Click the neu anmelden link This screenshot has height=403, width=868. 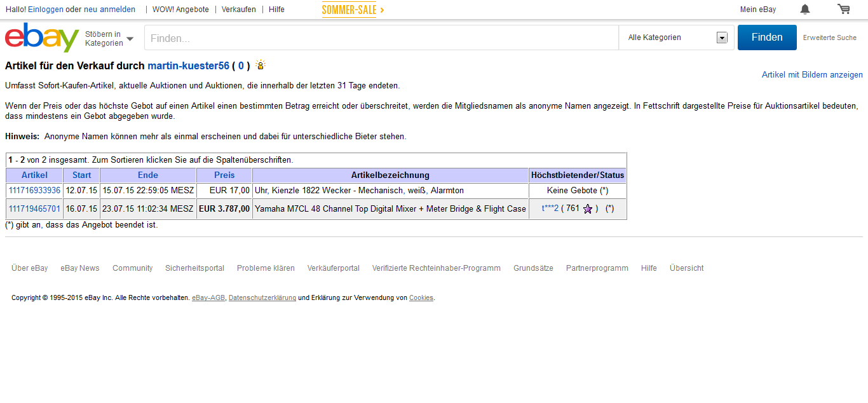click(x=109, y=10)
